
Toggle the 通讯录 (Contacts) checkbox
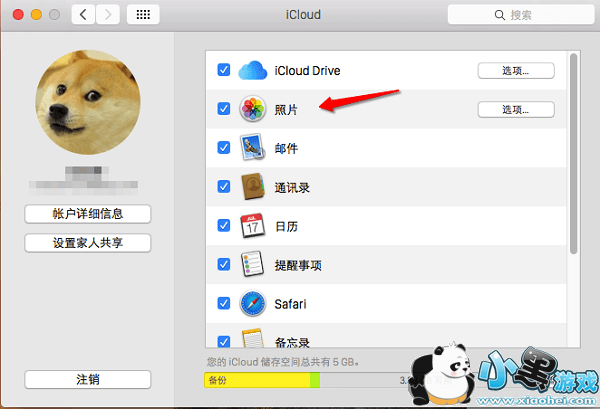[224, 187]
